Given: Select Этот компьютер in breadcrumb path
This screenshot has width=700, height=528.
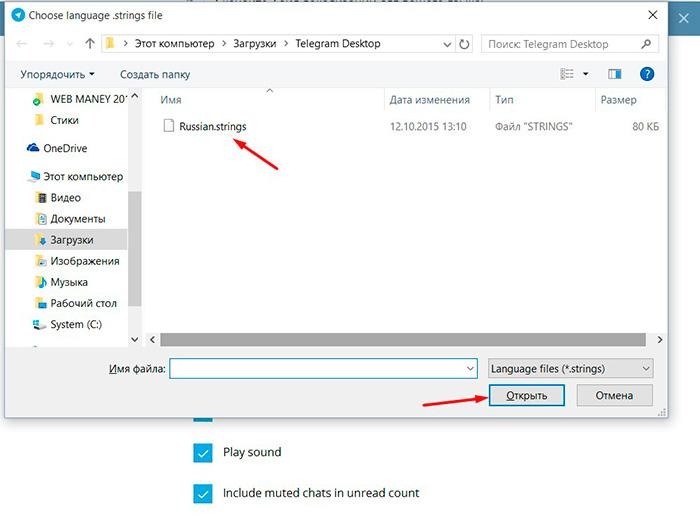Looking at the screenshot, I should coord(175,44).
